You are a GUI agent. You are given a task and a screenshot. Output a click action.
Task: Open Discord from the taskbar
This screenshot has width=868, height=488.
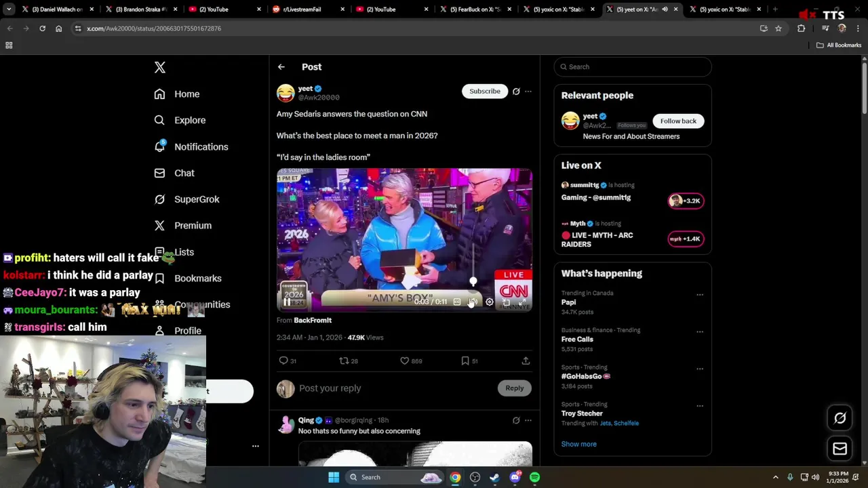[x=515, y=477]
